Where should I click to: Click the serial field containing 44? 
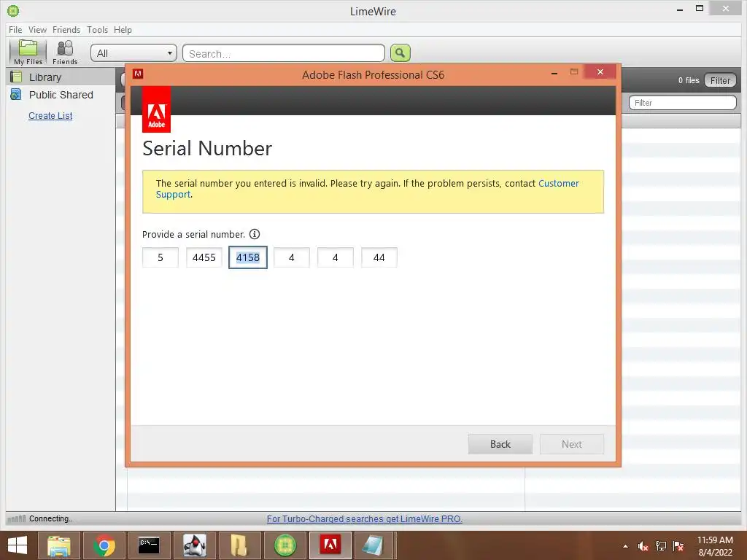(379, 257)
